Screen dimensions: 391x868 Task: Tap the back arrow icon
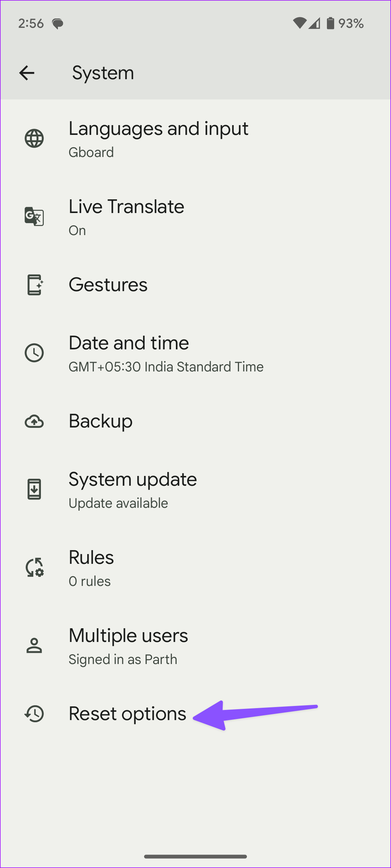pyautogui.click(x=27, y=73)
